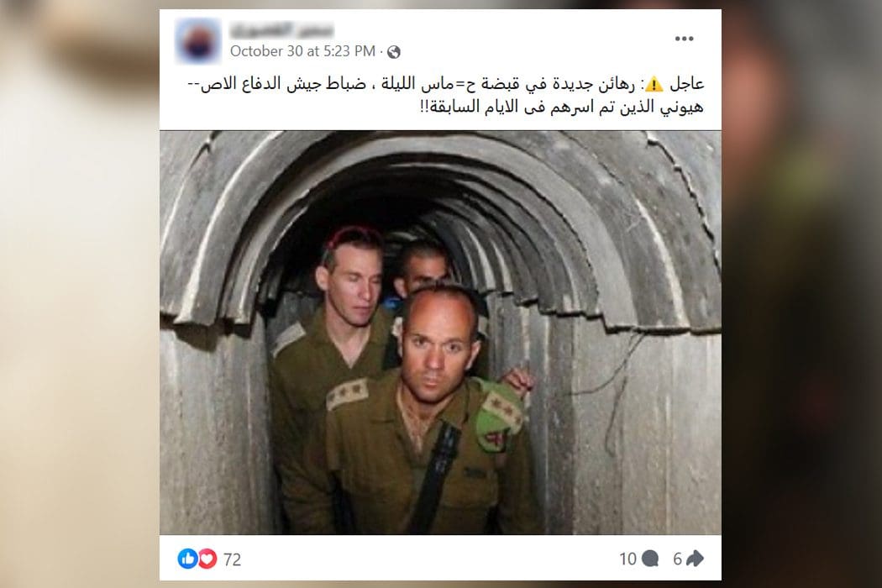The image size is (882, 588).
Task: Click the globe public audience icon
Action: [x=394, y=52]
